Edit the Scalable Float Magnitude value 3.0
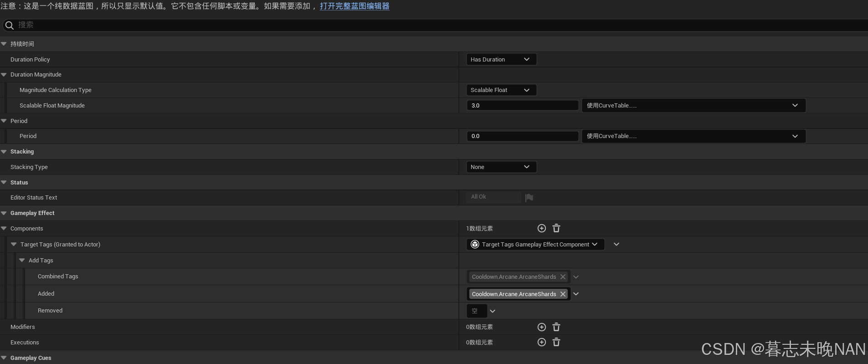 click(522, 105)
